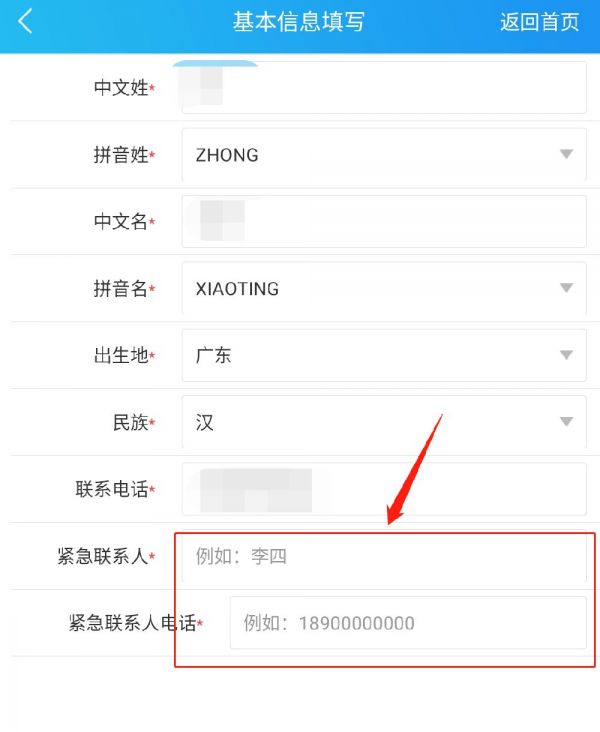The height and width of the screenshot is (732, 600).
Task: Focus the 中文姓 input field
Action: pyautogui.click(x=384, y=87)
